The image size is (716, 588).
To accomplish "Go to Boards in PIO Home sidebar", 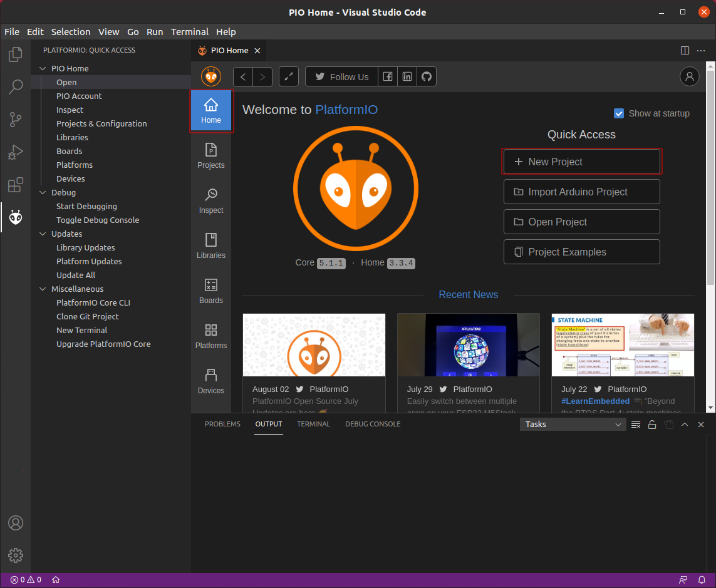I will [211, 291].
